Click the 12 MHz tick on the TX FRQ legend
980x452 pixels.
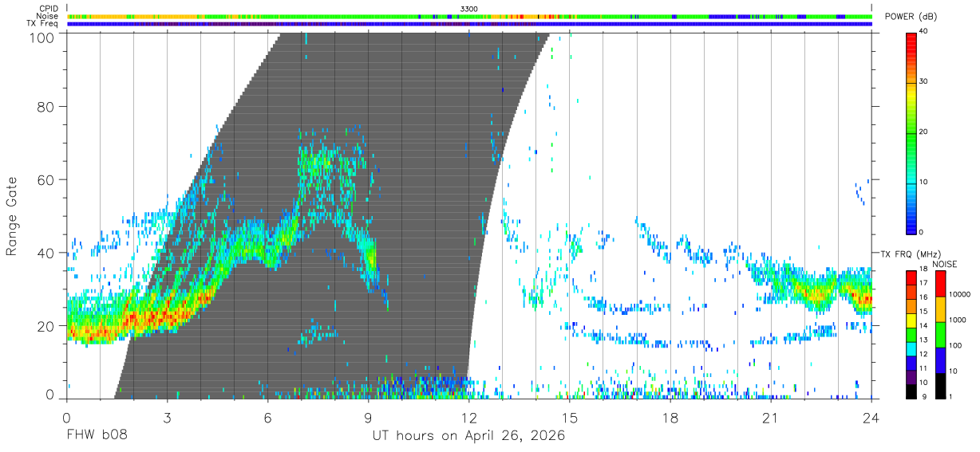pos(923,355)
